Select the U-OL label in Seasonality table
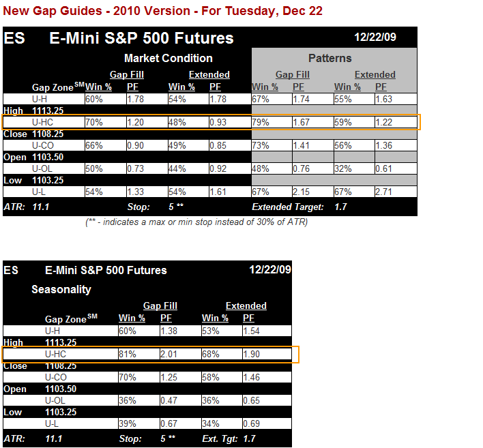Image resolution: width=483 pixels, height=448 pixels. click(x=55, y=400)
